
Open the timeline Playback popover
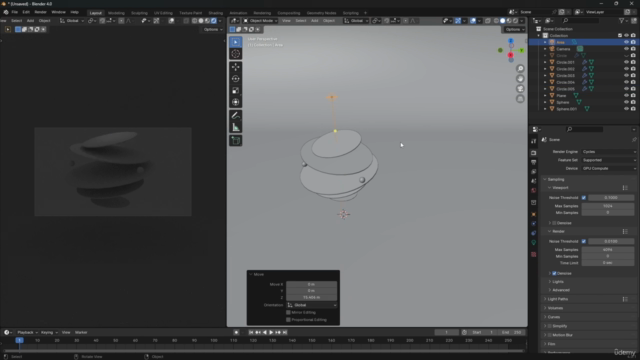point(27,332)
